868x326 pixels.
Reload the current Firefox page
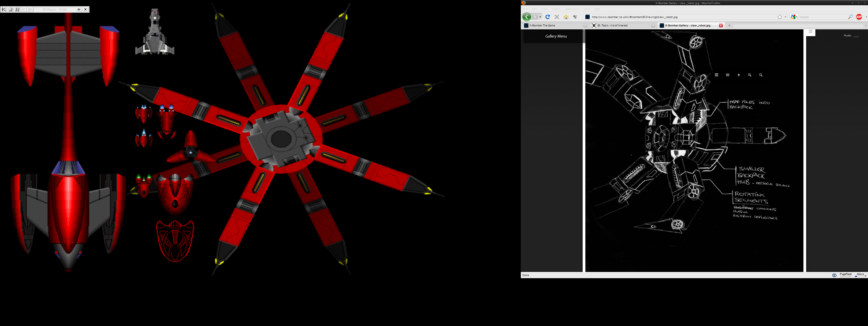pyautogui.click(x=548, y=17)
